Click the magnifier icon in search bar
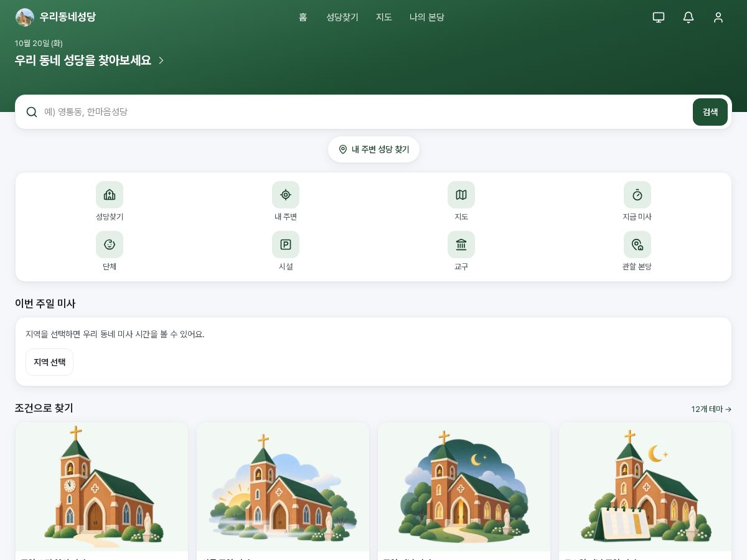747x560 pixels. (32, 112)
